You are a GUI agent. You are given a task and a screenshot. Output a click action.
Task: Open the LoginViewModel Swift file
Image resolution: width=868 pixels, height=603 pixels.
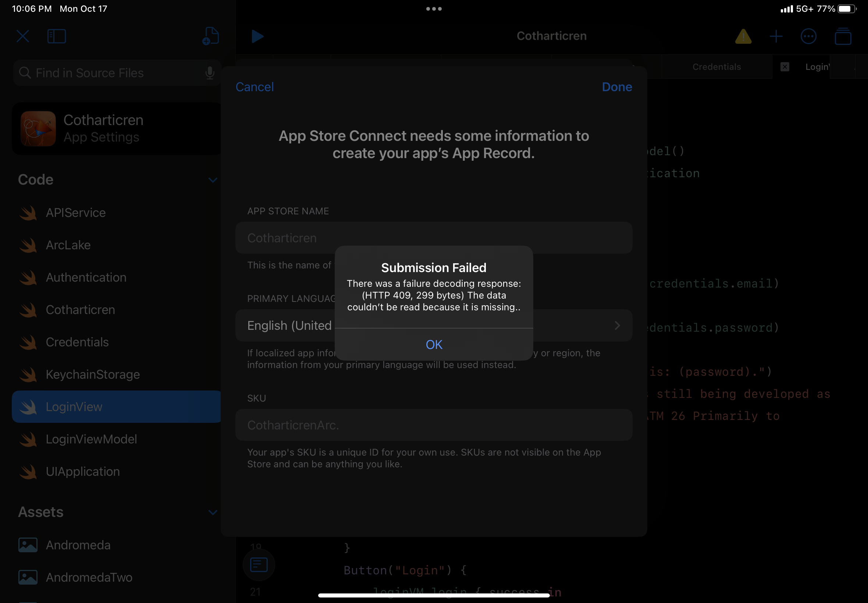point(116,439)
